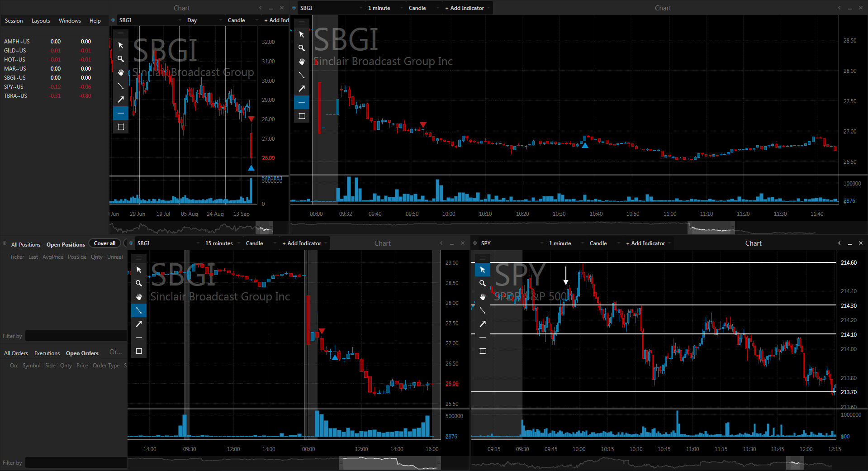Select arrow tool in SBGI Day chart
This screenshot has height=471, width=868.
click(121, 100)
